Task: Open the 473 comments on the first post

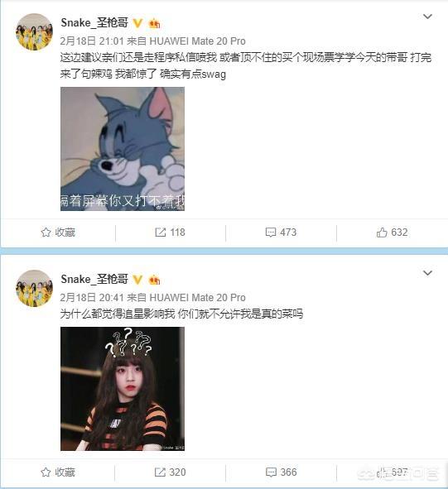Action: pos(281,233)
